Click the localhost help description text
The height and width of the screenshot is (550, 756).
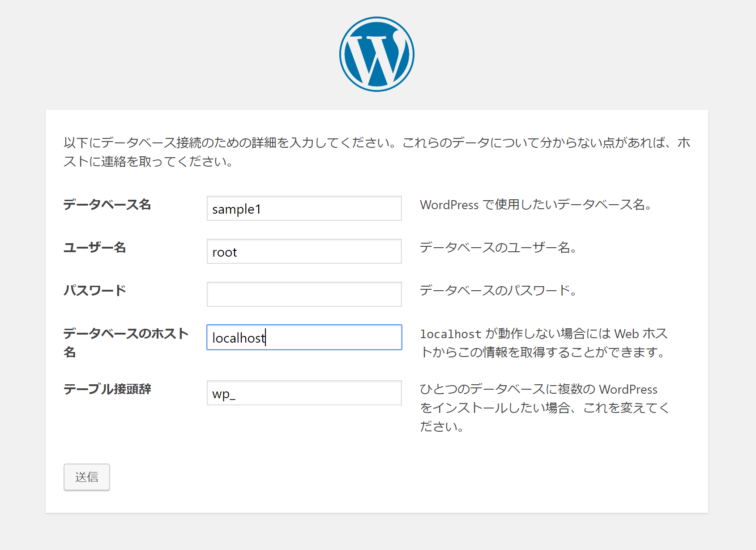pyautogui.click(x=543, y=343)
